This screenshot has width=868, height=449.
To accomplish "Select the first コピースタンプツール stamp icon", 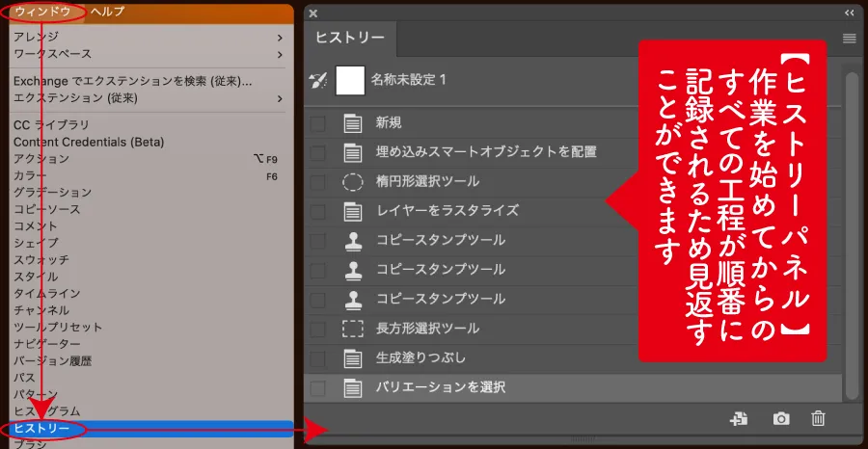I will (x=353, y=241).
